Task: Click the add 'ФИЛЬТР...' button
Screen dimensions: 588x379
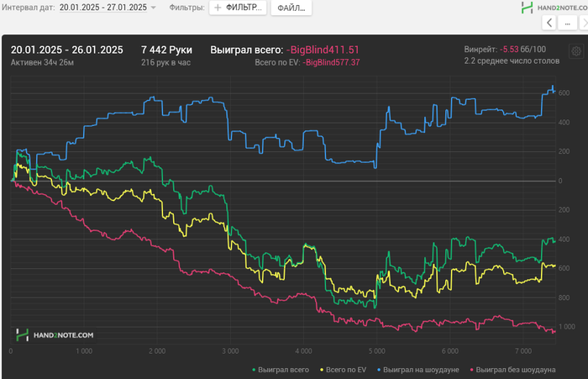Action: [x=236, y=8]
